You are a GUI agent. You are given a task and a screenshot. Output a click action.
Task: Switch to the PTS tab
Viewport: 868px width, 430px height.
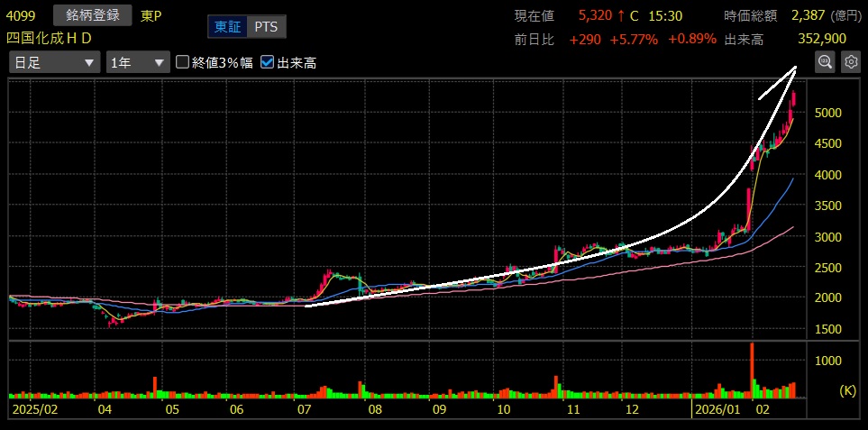tap(266, 27)
